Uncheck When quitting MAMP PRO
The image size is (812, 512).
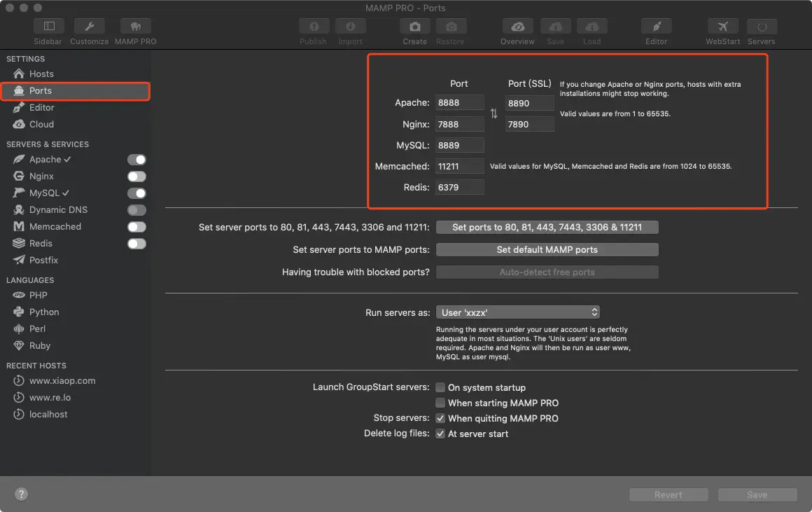(x=440, y=418)
